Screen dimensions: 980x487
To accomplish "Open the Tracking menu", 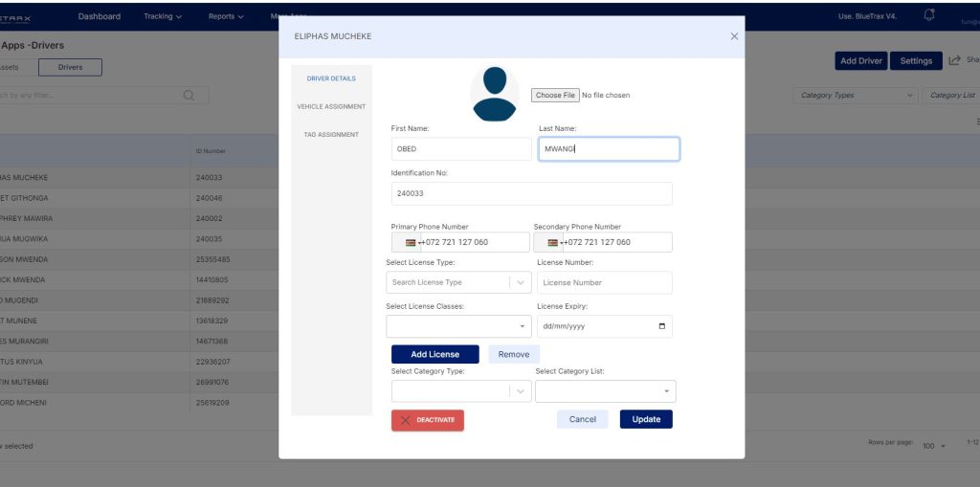I will 162,16.
